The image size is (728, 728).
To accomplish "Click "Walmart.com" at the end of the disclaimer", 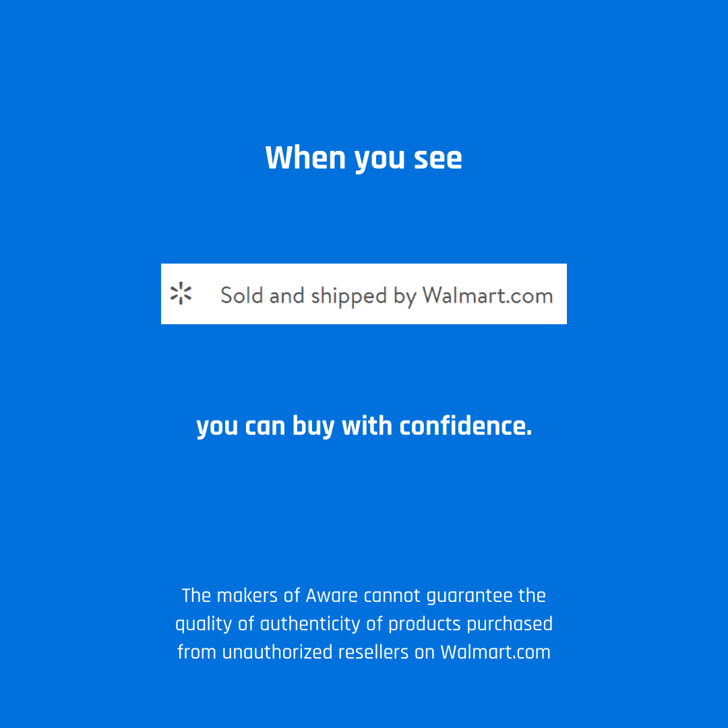I will pyautogui.click(x=495, y=652).
